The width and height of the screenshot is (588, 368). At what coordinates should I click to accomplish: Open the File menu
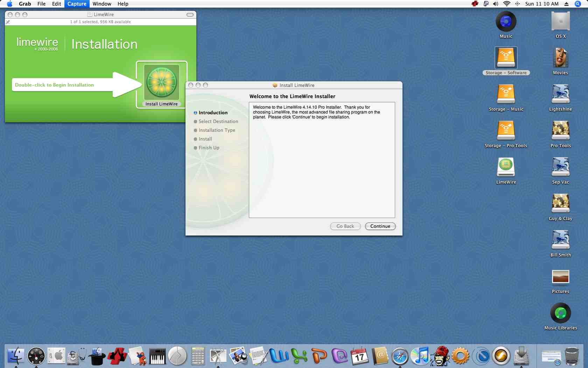42,4
